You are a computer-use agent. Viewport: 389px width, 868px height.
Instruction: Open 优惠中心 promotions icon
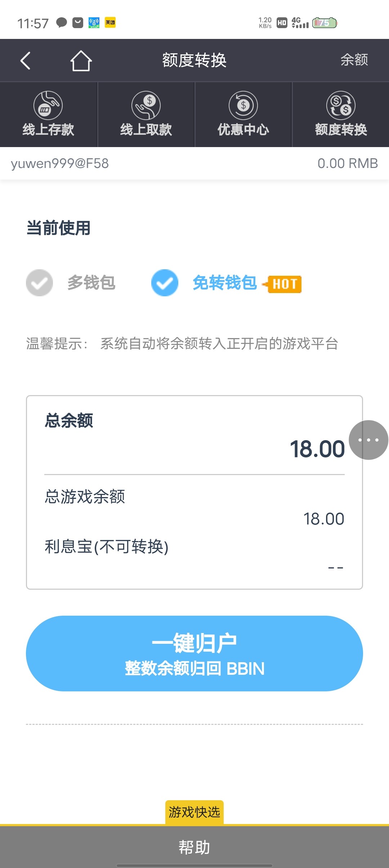tap(243, 105)
